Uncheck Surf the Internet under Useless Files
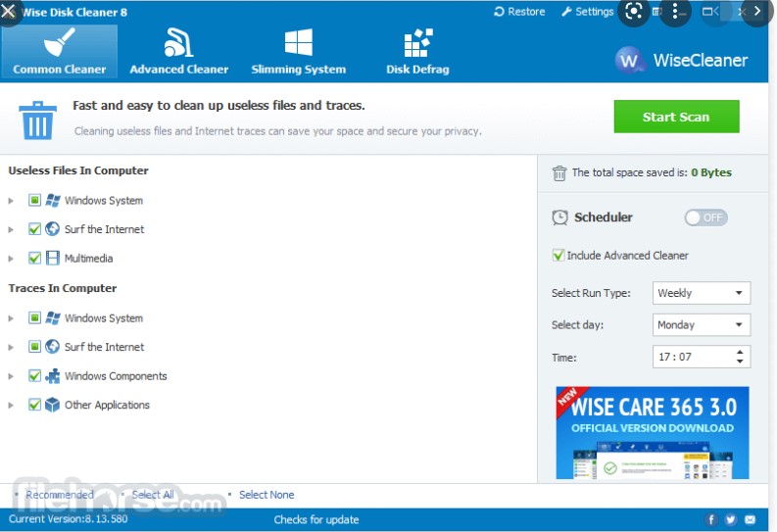The image size is (777, 532). 34,229
